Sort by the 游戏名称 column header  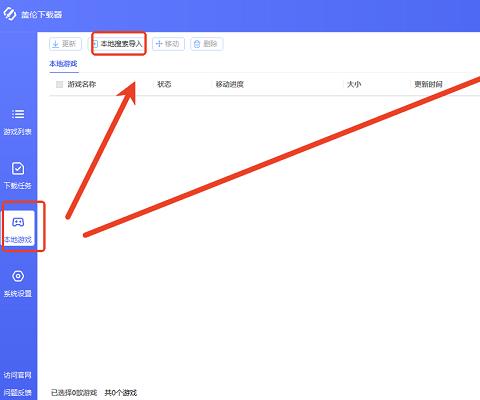click(x=82, y=84)
